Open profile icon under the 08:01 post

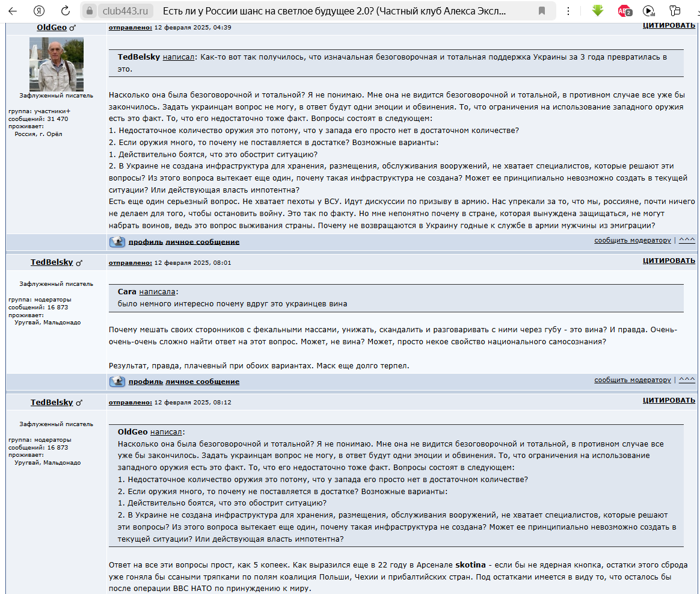(x=117, y=381)
